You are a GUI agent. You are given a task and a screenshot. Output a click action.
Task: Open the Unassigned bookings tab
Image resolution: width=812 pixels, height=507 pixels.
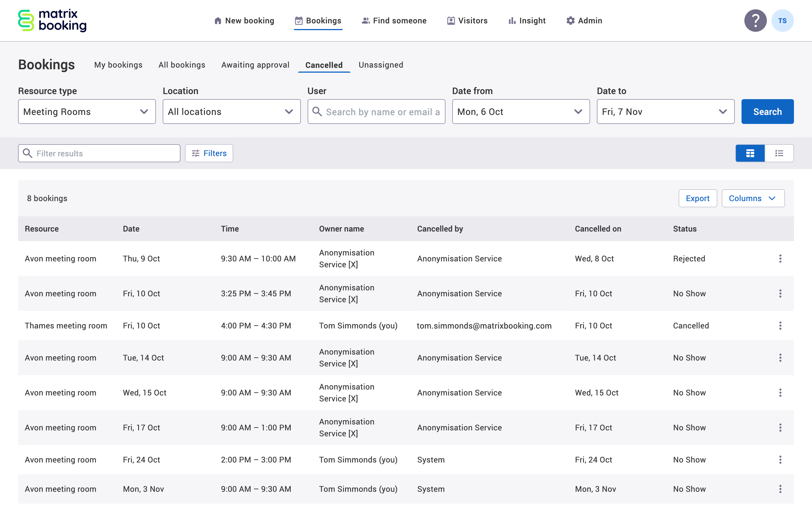[x=381, y=65]
